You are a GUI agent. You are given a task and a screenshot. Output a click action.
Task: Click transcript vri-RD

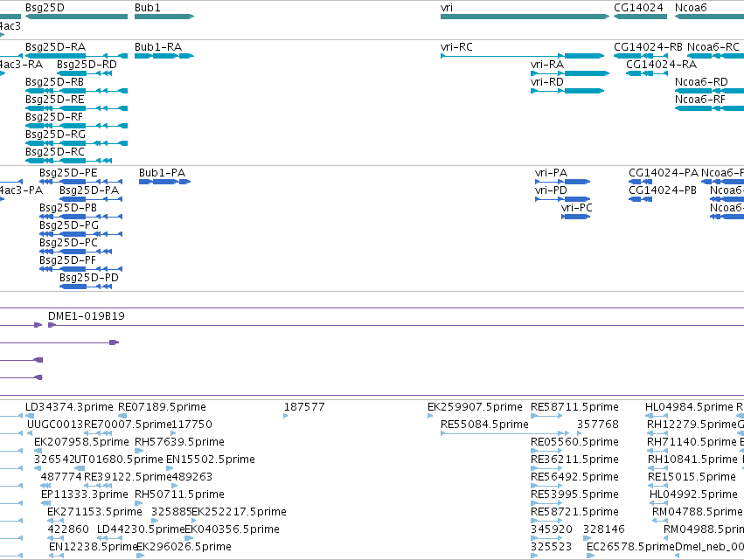[x=567, y=91]
